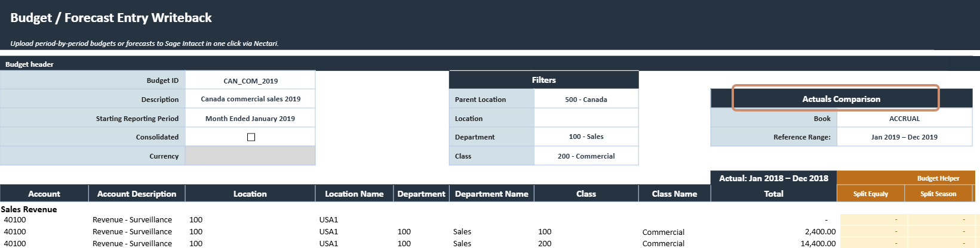Select the Actuals Comparison header

[841, 99]
